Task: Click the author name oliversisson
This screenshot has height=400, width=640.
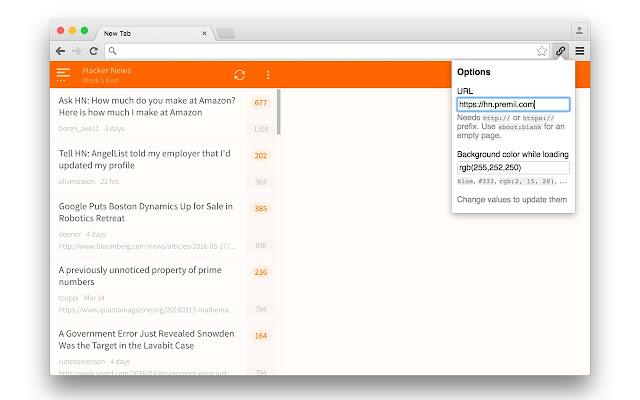Action: [77, 181]
